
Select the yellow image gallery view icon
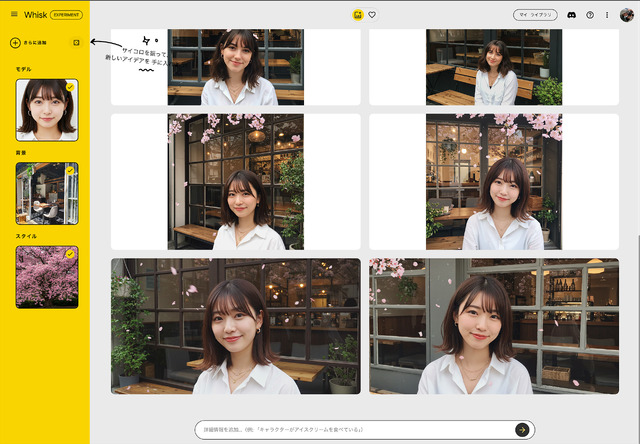pos(358,15)
